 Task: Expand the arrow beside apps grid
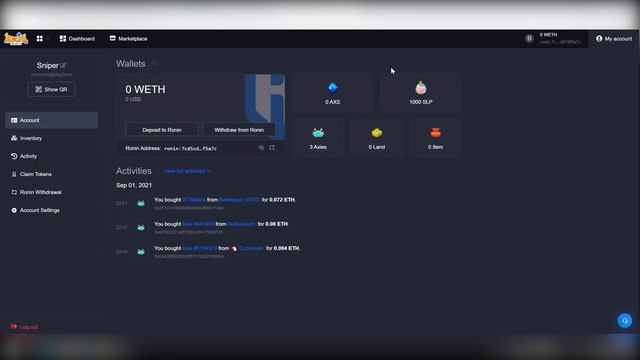tap(48, 39)
